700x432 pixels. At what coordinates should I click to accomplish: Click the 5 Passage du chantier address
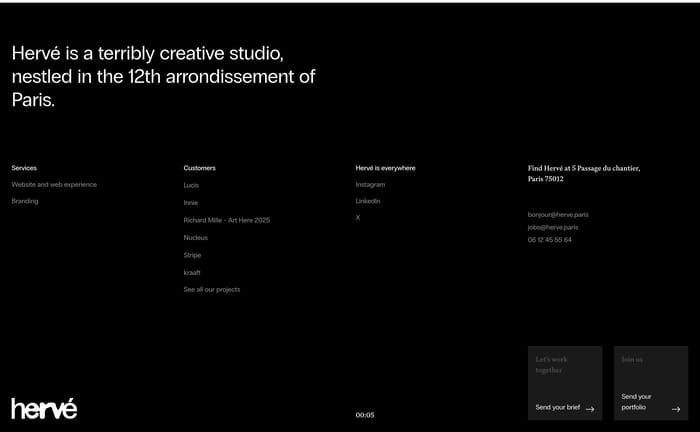click(x=584, y=174)
